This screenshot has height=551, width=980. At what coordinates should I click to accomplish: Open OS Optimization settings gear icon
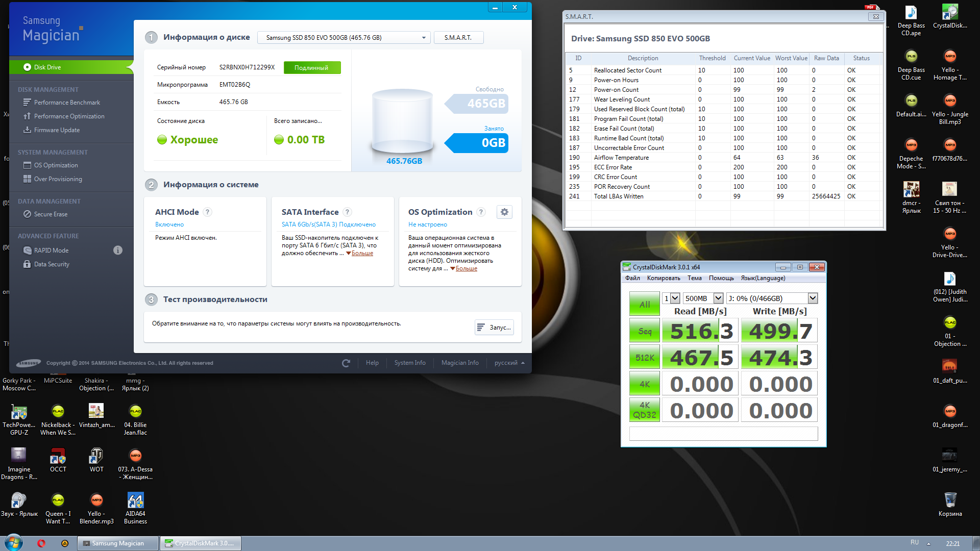(x=504, y=212)
